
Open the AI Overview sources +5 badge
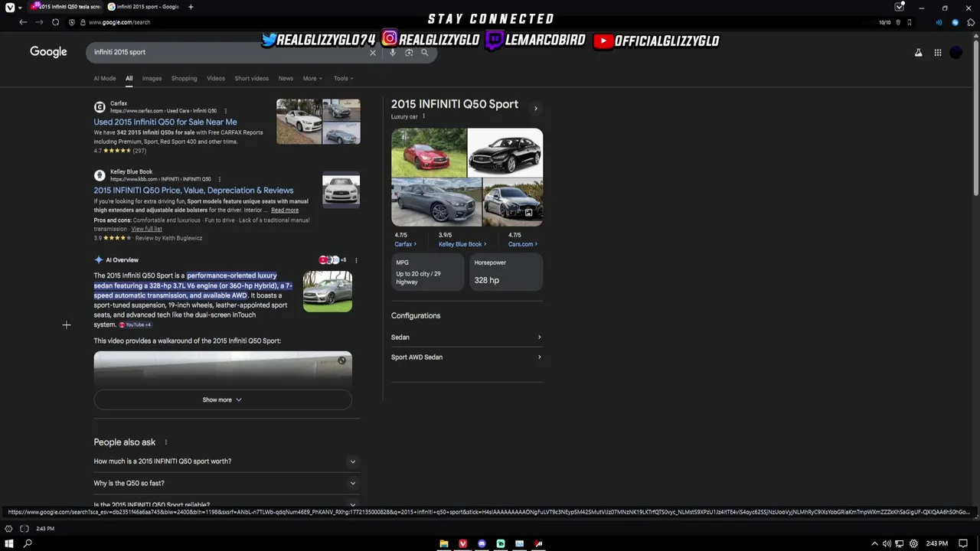(x=333, y=260)
